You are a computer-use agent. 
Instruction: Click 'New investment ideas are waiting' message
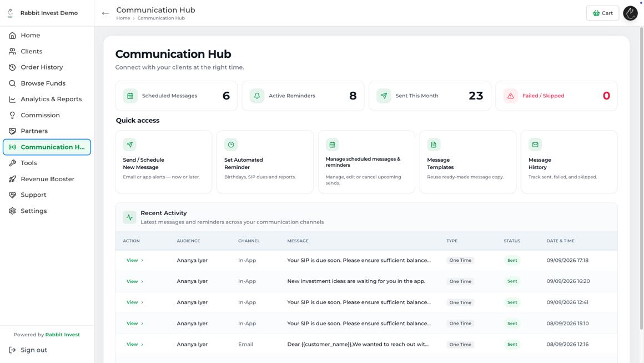[x=356, y=281]
